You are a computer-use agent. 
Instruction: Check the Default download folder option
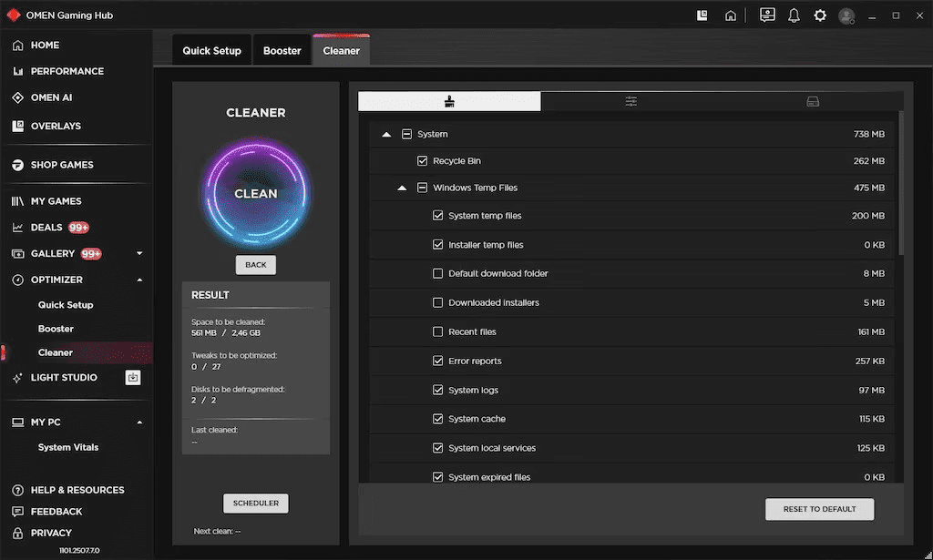[x=438, y=274]
